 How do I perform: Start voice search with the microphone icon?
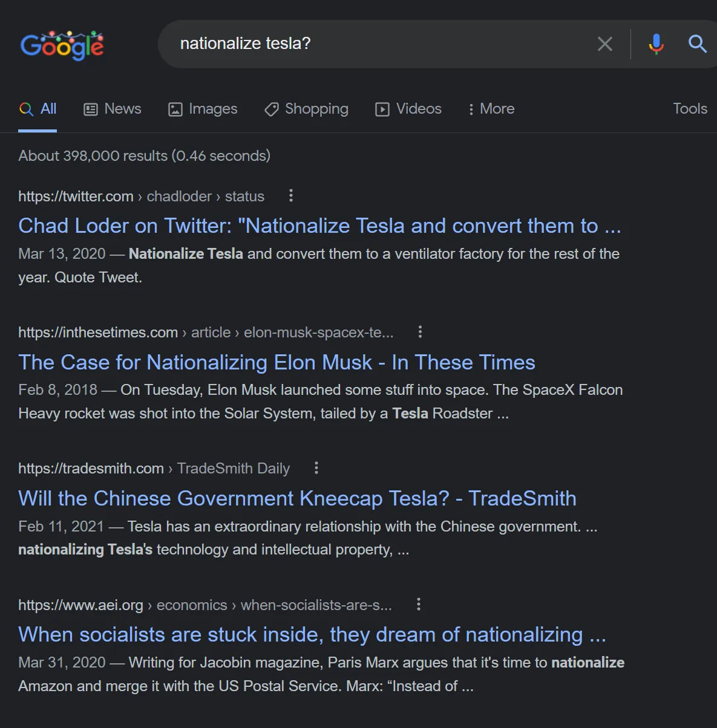[656, 44]
